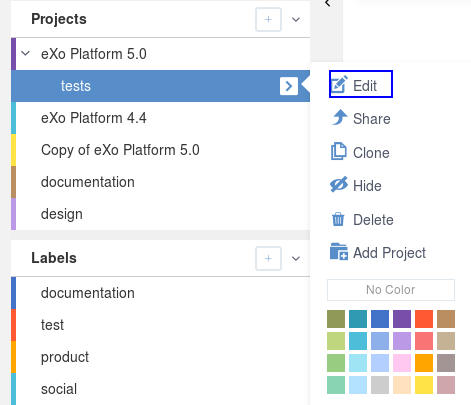This screenshot has height=405, width=471.
Task: Click the Delete trash can icon
Action: (x=338, y=219)
